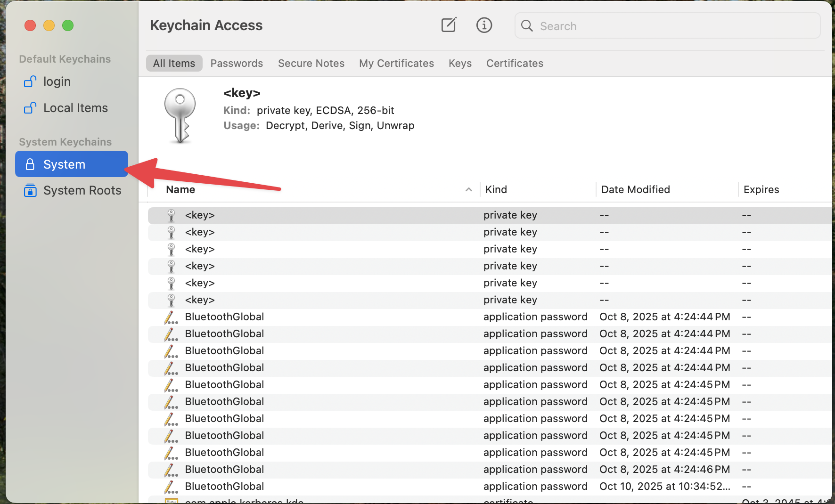The height and width of the screenshot is (504, 835).
Task: Open the info inspector icon
Action: click(x=484, y=25)
